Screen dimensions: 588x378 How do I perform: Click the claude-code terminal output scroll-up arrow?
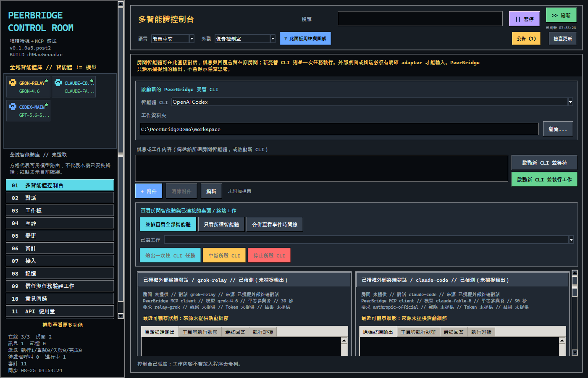(x=562, y=341)
